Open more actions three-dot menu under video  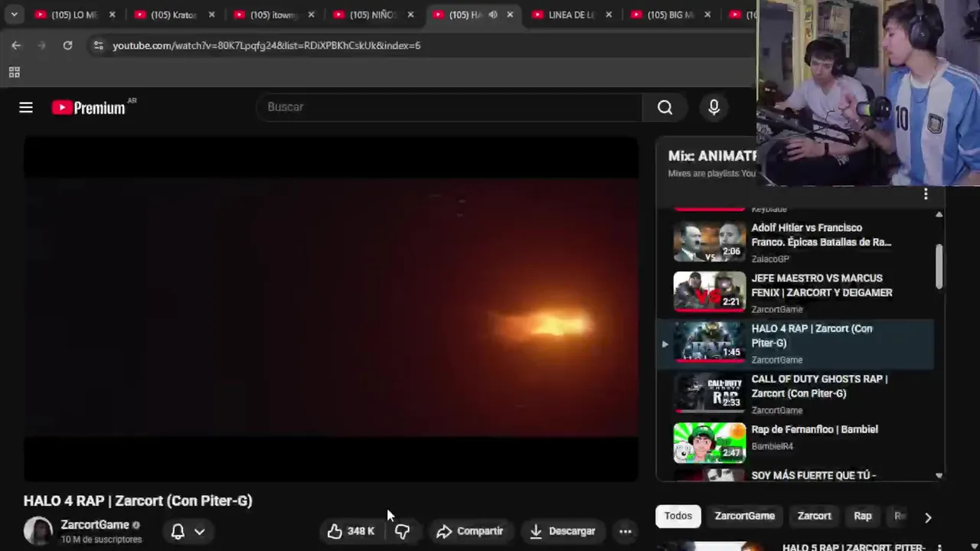626,531
